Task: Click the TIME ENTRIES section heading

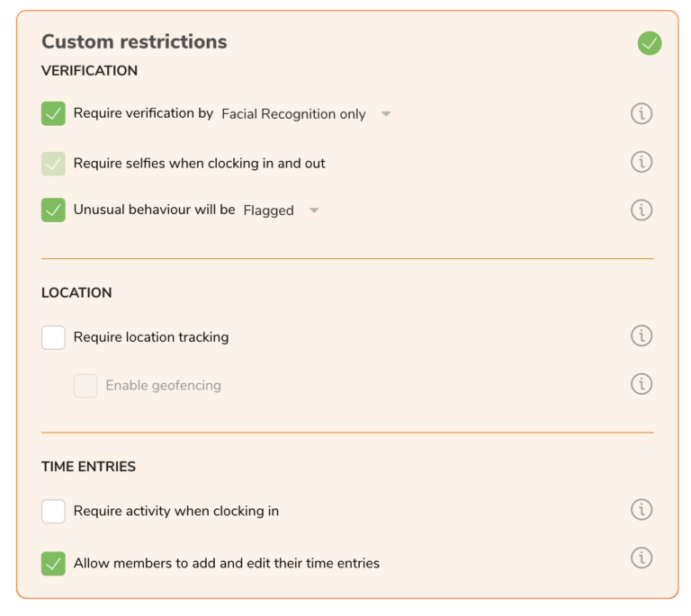Action: tap(88, 467)
